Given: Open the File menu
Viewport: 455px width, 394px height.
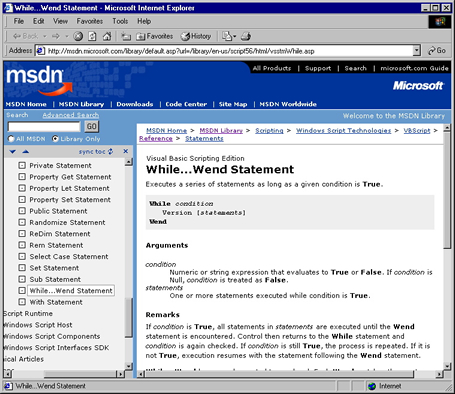Looking at the screenshot, I should point(19,21).
